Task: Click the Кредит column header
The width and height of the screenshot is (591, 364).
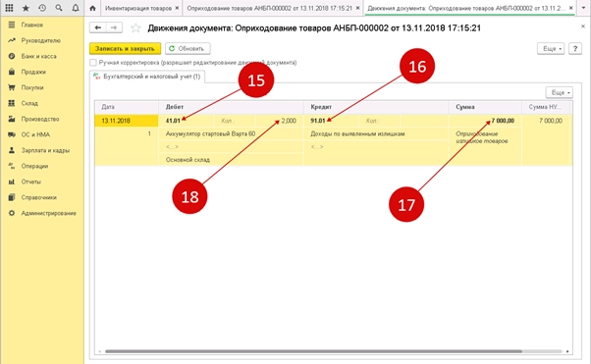Action: click(x=376, y=107)
